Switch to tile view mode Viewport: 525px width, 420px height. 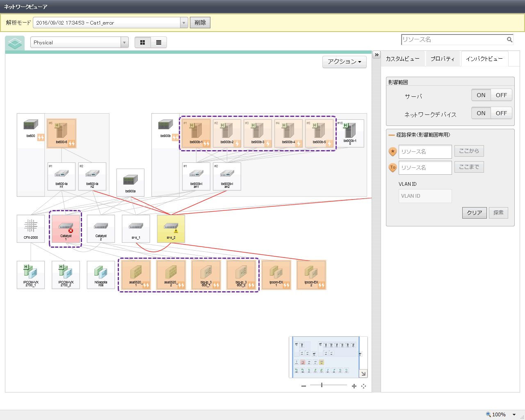point(143,42)
